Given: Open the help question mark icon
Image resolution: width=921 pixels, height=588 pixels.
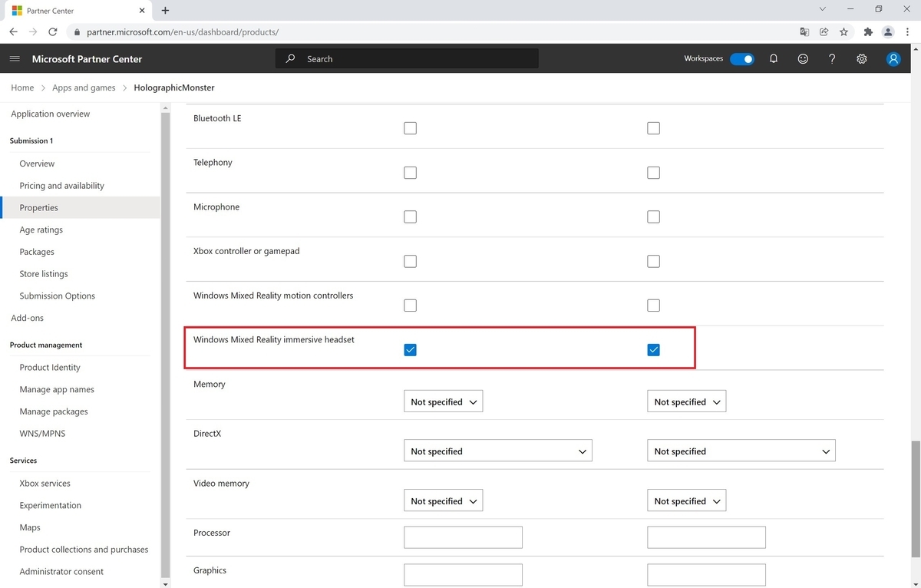Looking at the screenshot, I should coord(832,59).
